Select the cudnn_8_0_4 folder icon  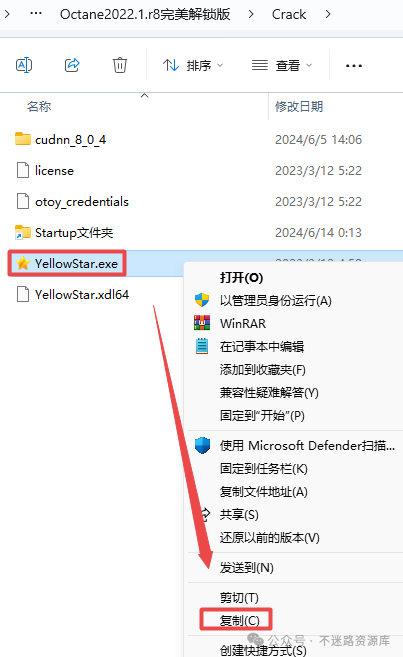pos(23,139)
